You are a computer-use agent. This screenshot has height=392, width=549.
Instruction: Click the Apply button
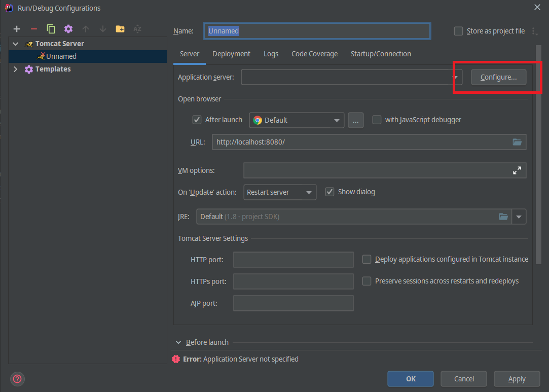point(517,379)
